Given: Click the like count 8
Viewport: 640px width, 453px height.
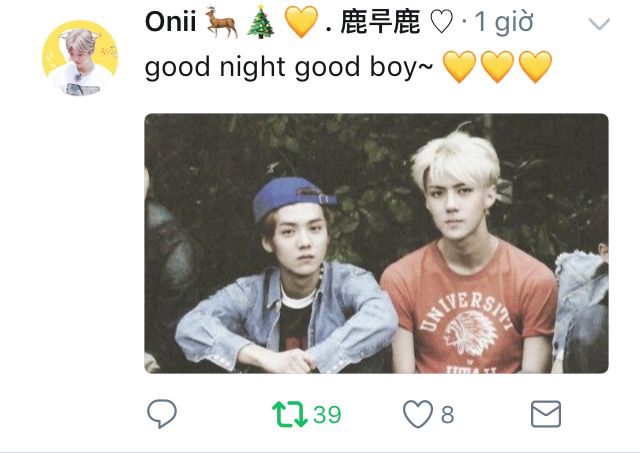Looking at the screenshot, I should point(447,415).
